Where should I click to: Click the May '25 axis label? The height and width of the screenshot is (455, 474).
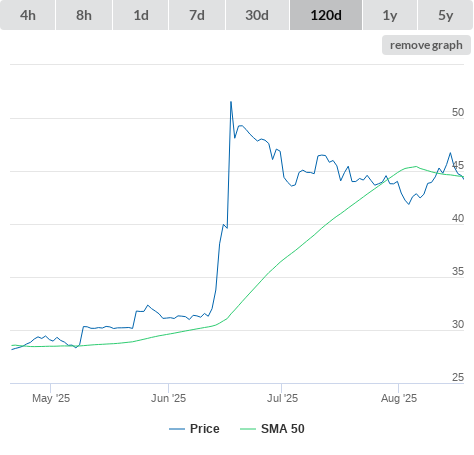51,398
